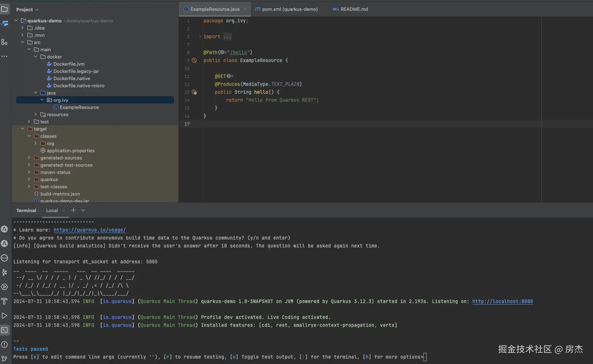The width and height of the screenshot is (593, 364).
Task: Add a new terminal tab with plus button
Action: (73, 210)
